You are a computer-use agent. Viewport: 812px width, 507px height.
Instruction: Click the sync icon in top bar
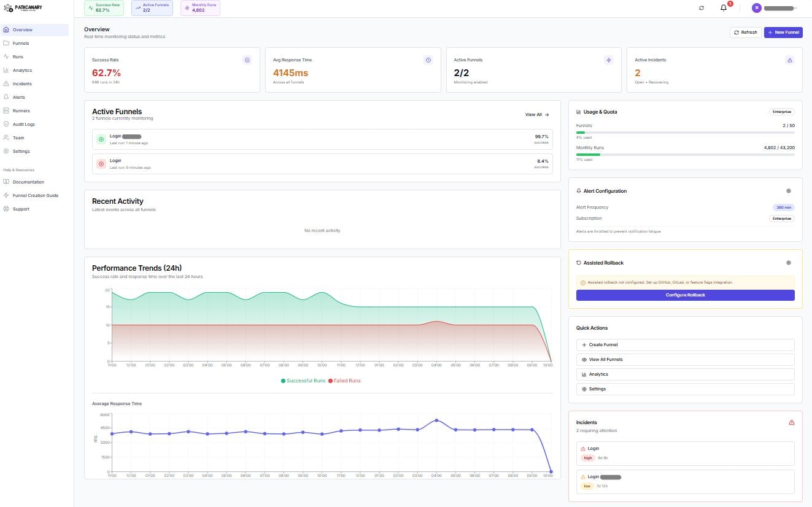(x=702, y=8)
